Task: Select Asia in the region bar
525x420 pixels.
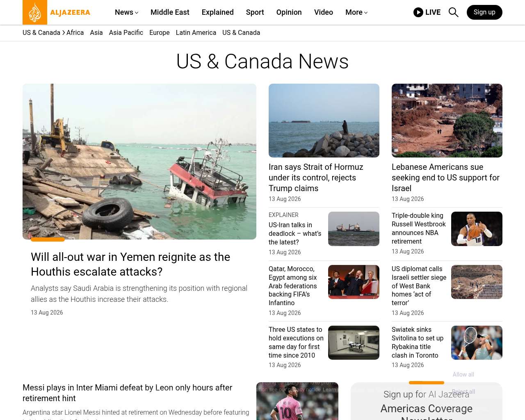Action: coord(96,33)
